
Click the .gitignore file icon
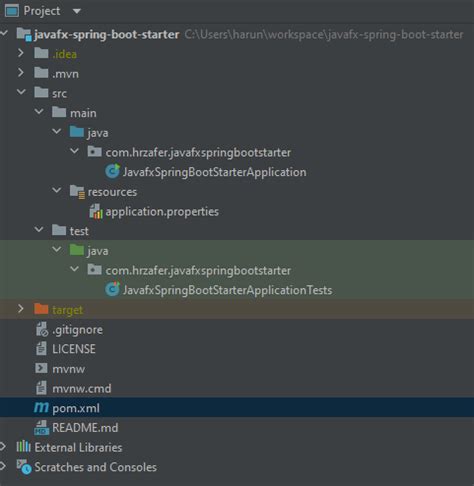[x=42, y=329]
